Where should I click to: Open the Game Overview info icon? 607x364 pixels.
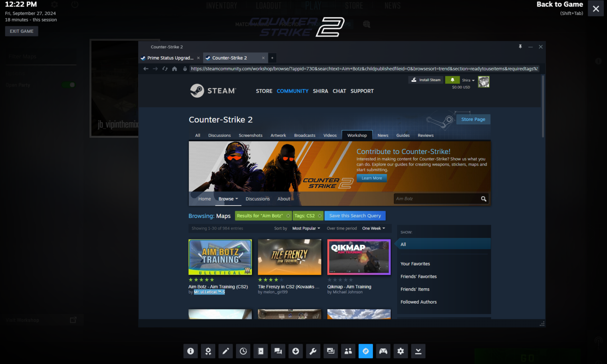click(190, 351)
